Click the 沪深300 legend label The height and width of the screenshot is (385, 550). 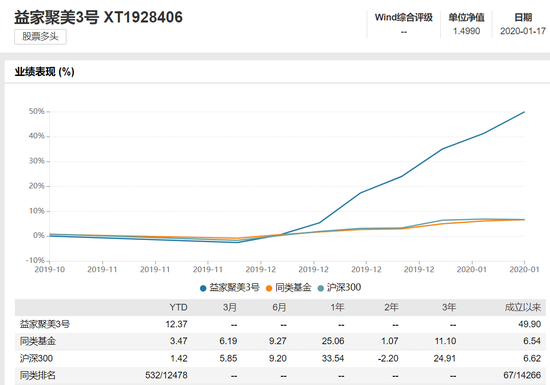344,288
